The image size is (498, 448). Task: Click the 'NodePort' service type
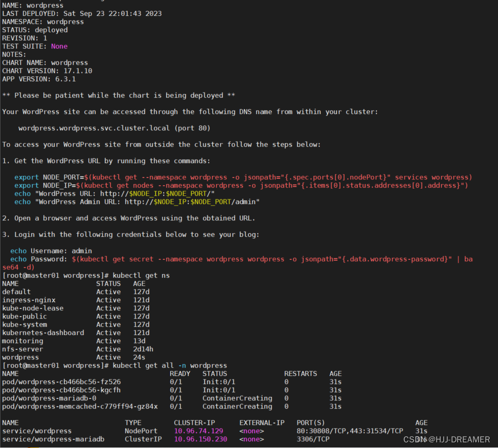coord(141,431)
